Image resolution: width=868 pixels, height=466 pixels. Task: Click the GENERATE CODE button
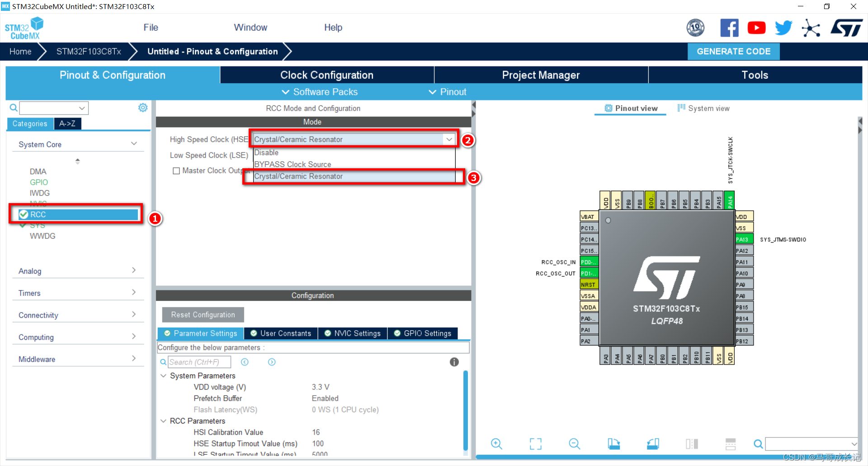733,52
